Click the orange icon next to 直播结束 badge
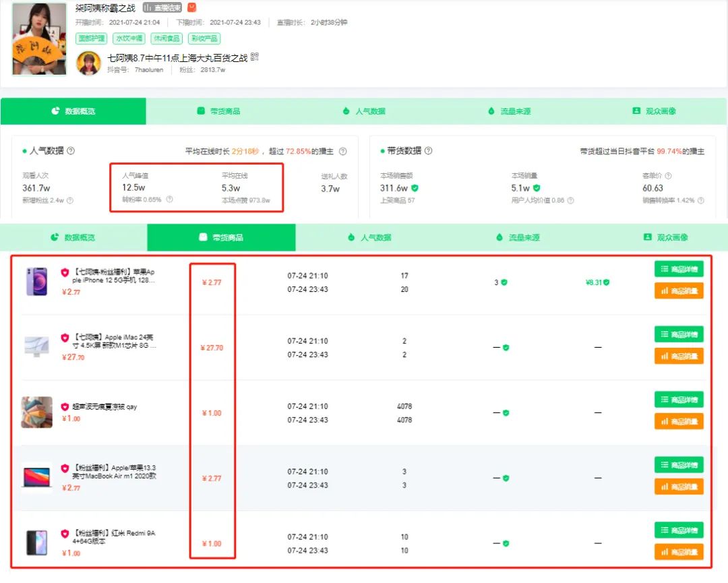Image resolution: width=728 pixels, height=583 pixels. coord(191,8)
